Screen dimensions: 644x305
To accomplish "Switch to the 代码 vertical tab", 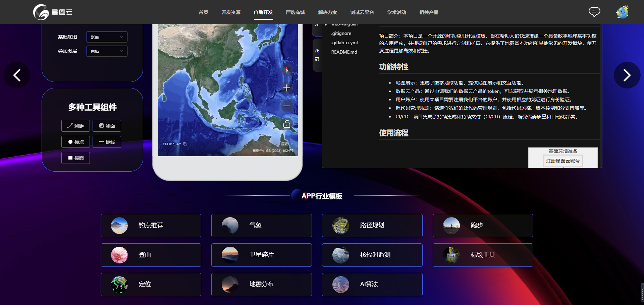I will tap(317, 55).
